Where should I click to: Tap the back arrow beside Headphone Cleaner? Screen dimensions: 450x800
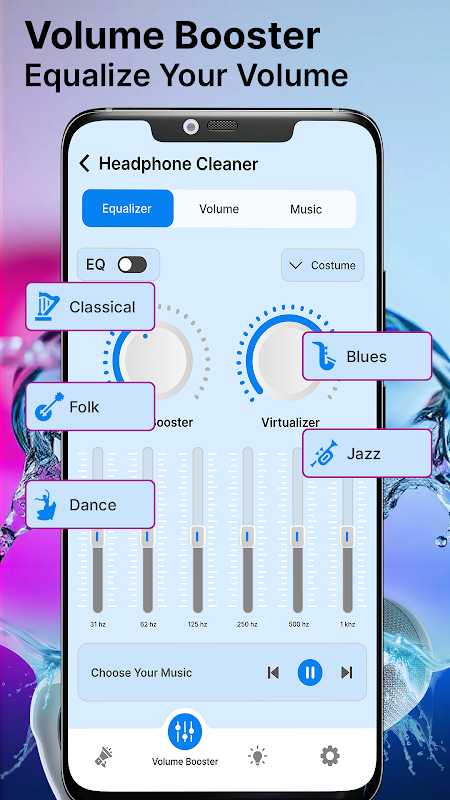pyautogui.click(x=84, y=164)
